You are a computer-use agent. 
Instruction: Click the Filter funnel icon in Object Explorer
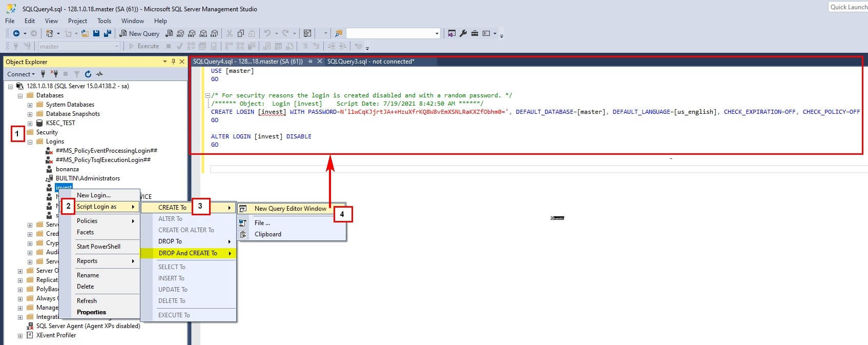(77, 74)
